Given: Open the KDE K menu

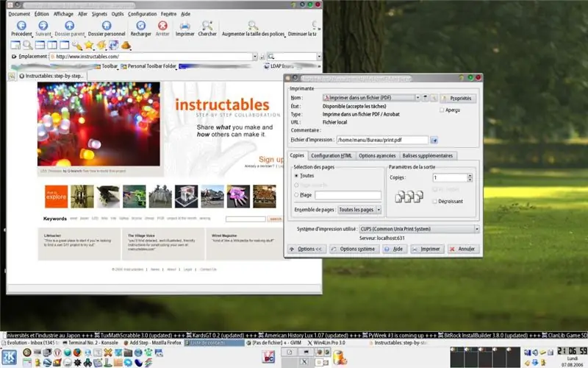Looking at the screenshot, I should pos(10,357).
